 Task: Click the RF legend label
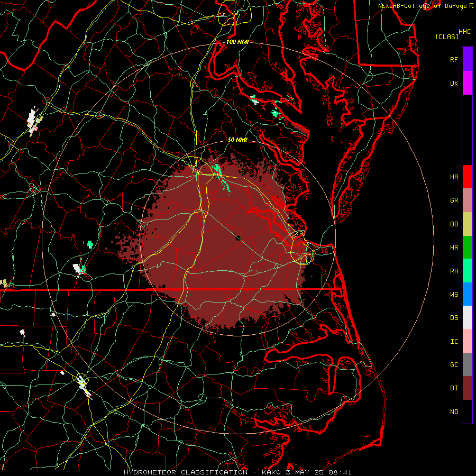[x=454, y=59]
